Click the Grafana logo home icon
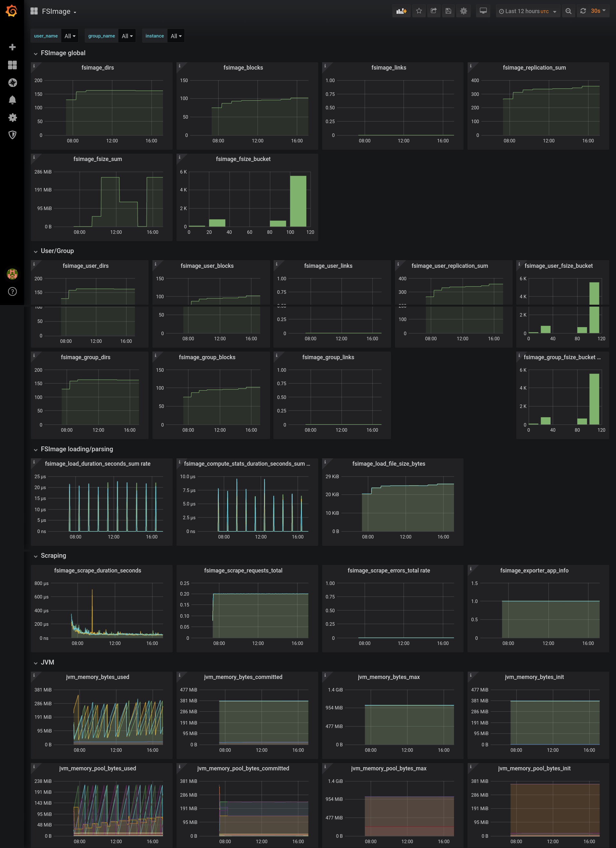The height and width of the screenshot is (848, 616). tap(12, 11)
